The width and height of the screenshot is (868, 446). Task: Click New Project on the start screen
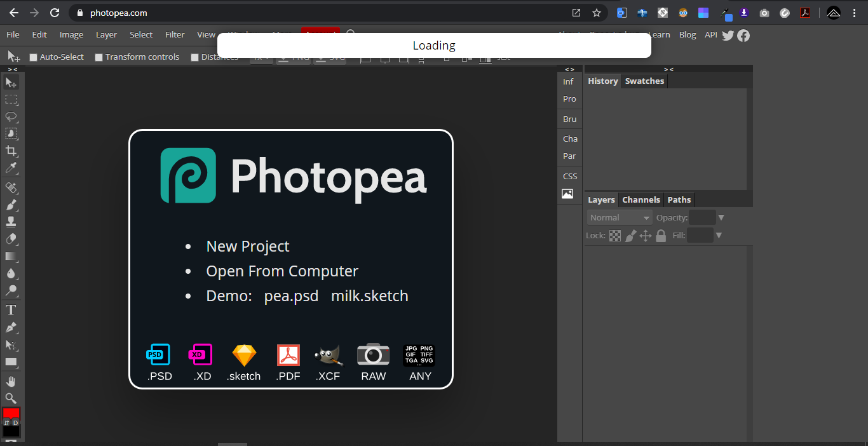pos(248,247)
